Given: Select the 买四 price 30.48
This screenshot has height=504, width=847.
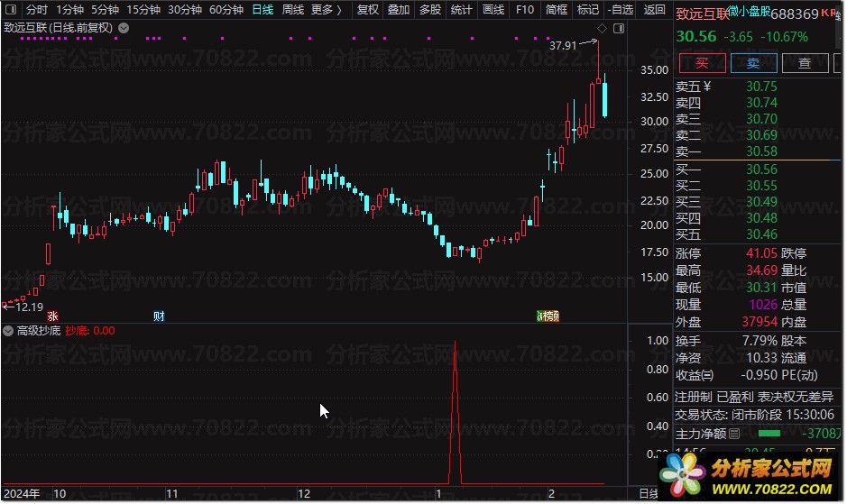Looking at the screenshot, I should pos(761,218).
